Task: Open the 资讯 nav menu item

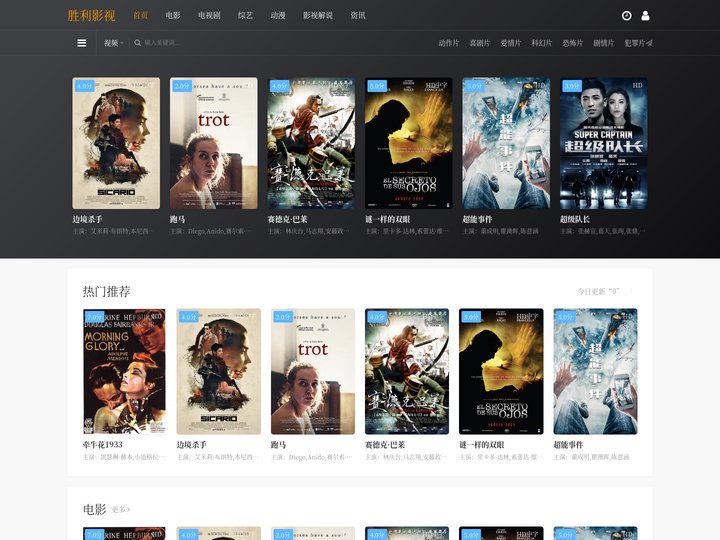Action: [358, 15]
